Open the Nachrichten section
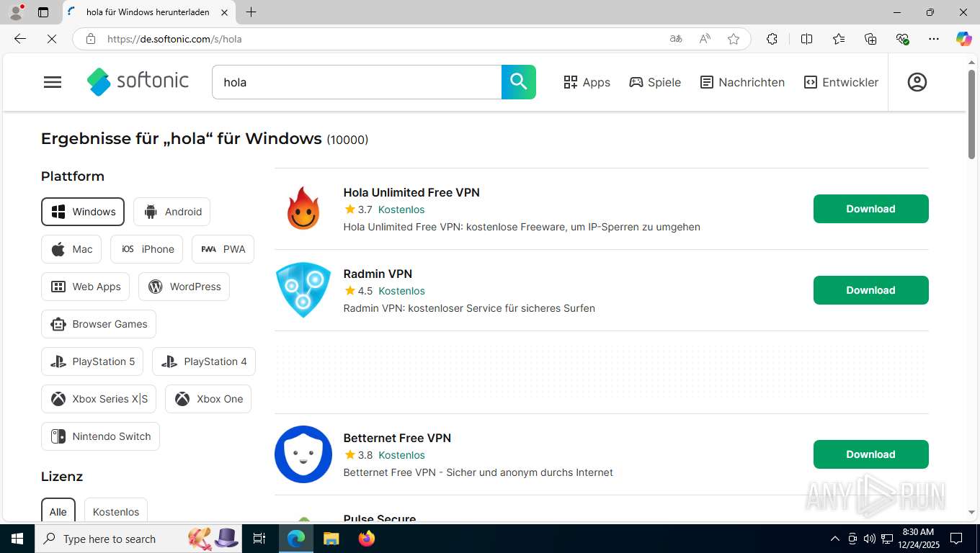Image resolution: width=980 pixels, height=553 pixels. coord(742,82)
